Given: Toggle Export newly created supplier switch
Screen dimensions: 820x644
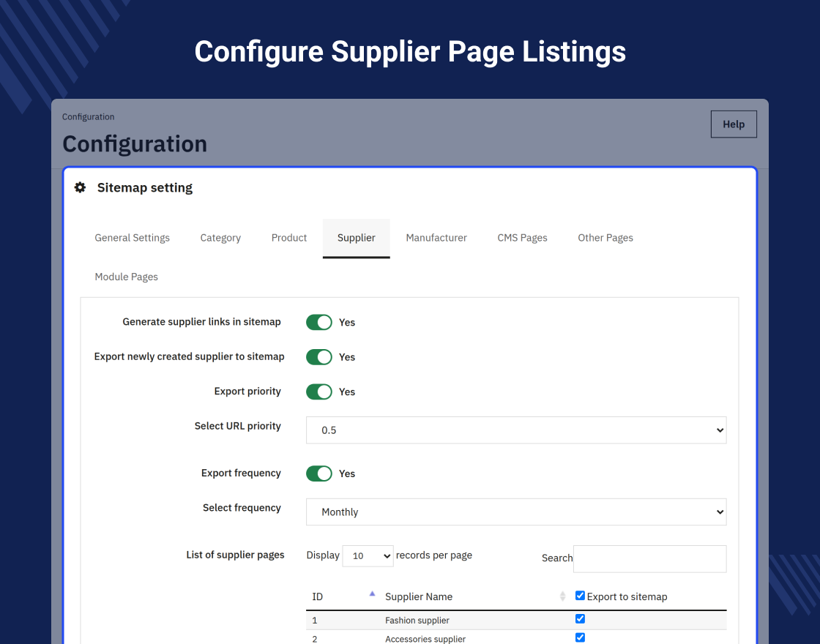Looking at the screenshot, I should (x=319, y=357).
